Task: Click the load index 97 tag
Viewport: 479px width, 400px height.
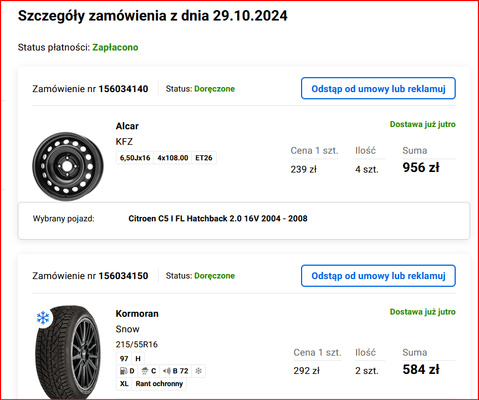Action: 124,359
